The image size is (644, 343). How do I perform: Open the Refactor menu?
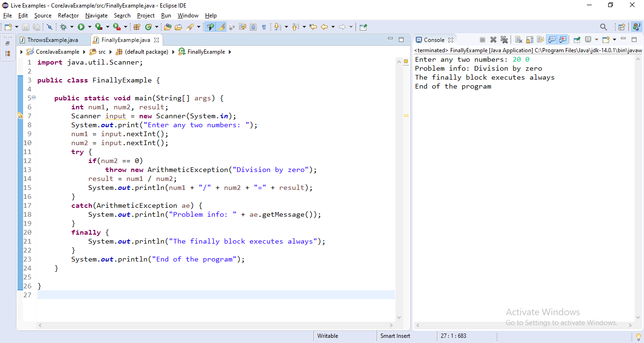click(68, 16)
